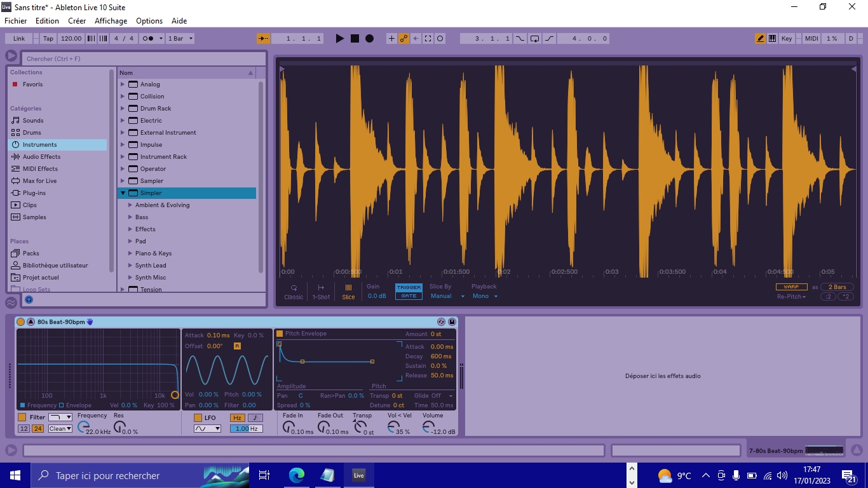The image size is (868, 488).
Task: Click the Volume knob
Action: tap(429, 427)
